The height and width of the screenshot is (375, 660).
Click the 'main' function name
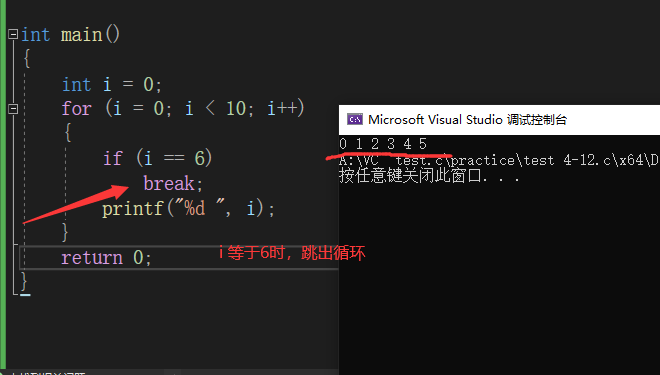coord(82,35)
